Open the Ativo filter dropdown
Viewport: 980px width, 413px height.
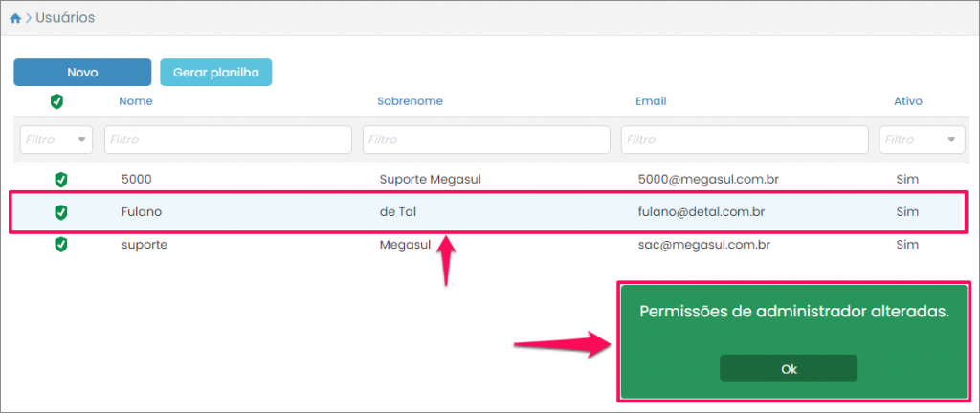[922, 140]
